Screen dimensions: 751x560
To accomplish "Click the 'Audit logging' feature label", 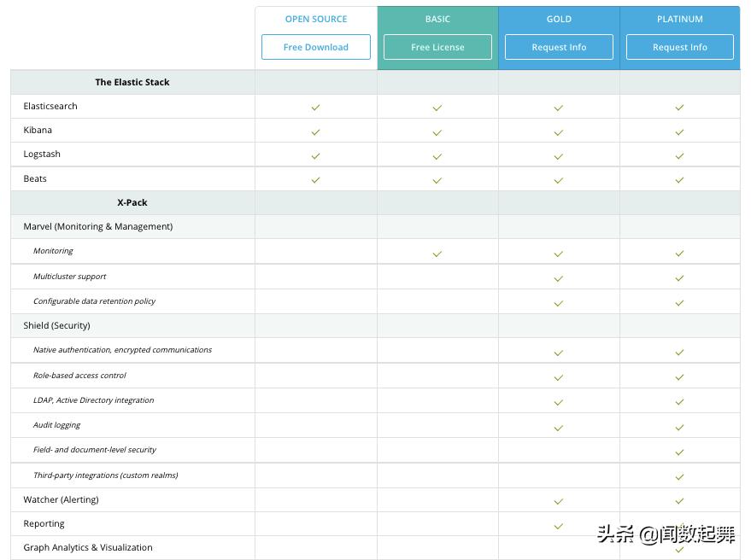I will [56, 425].
